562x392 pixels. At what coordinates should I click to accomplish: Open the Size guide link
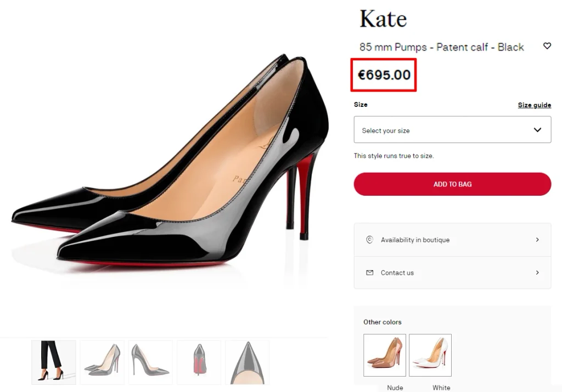click(x=534, y=105)
